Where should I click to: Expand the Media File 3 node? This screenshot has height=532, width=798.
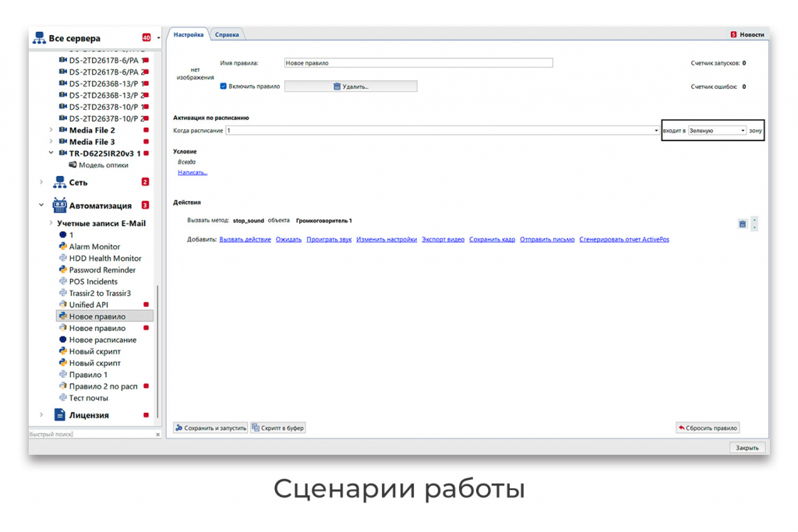51,142
